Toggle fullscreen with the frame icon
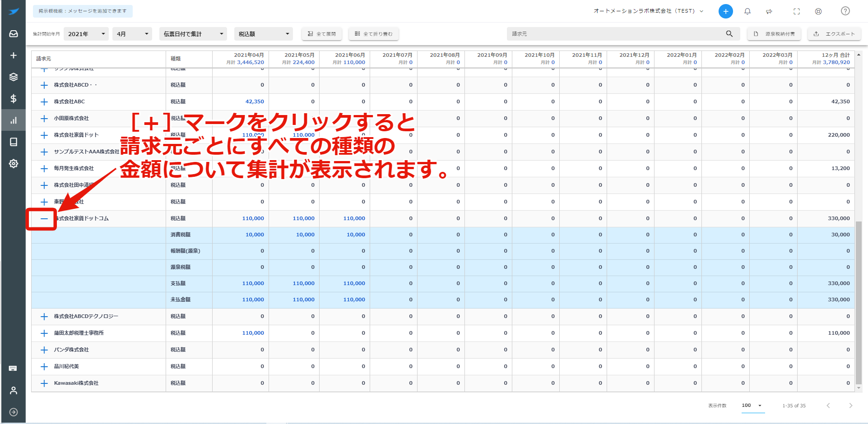The image size is (868, 424). [x=797, y=11]
